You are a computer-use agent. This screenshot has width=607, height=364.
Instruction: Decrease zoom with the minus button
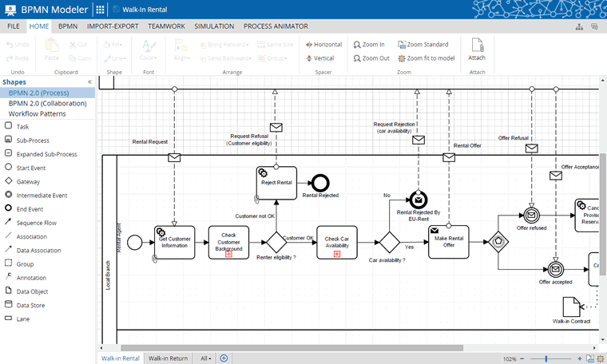pos(522,359)
